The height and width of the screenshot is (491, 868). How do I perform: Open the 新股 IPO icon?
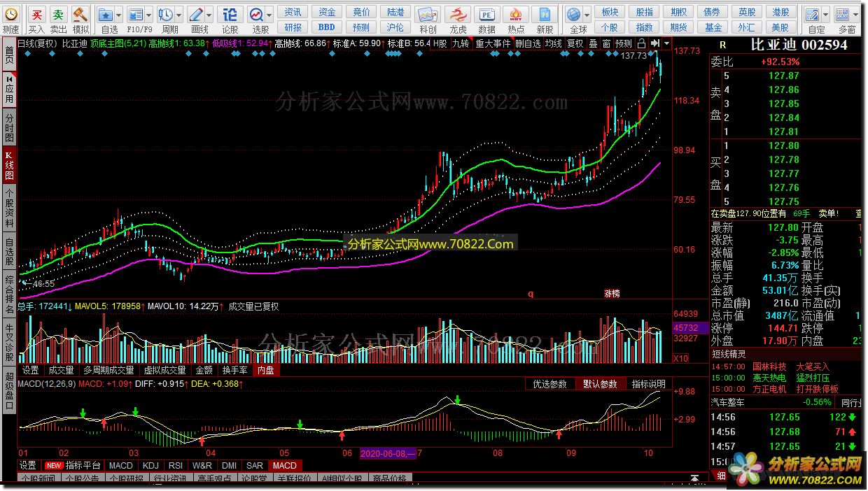[545, 14]
